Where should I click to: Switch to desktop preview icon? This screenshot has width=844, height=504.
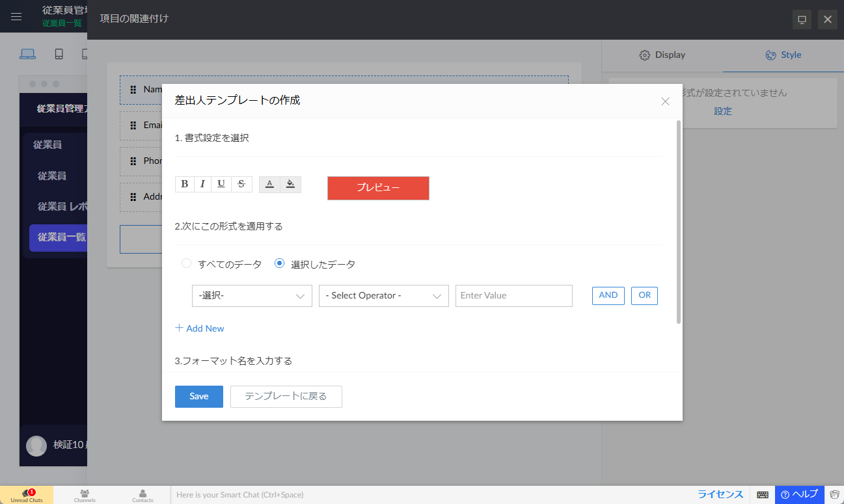27,54
